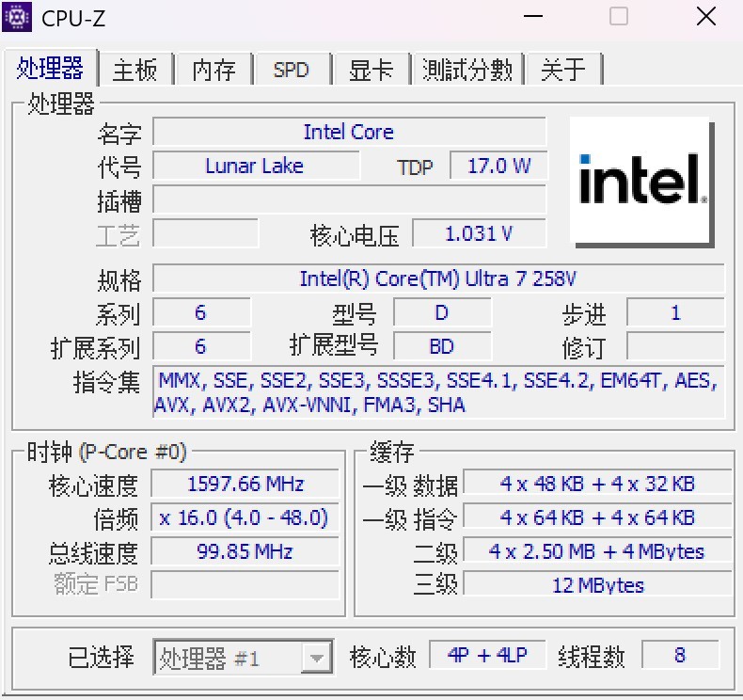The width and height of the screenshot is (743, 700).
Task: Click the Lunar Lake code name field
Action: (x=255, y=167)
